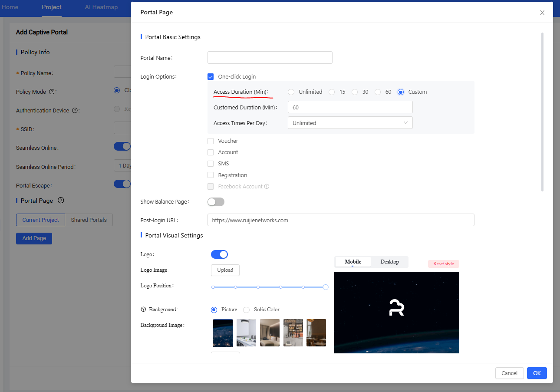Pick the bookshelf background image
The height and width of the screenshot is (392, 560).
coord(293,333)
